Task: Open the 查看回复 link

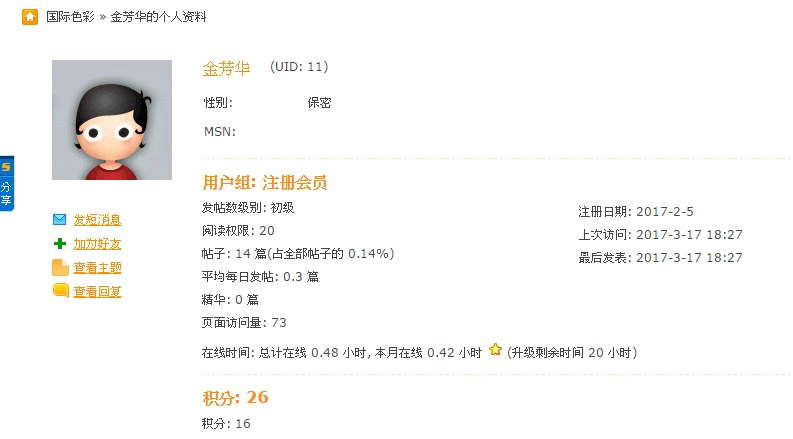Action: 97,291
